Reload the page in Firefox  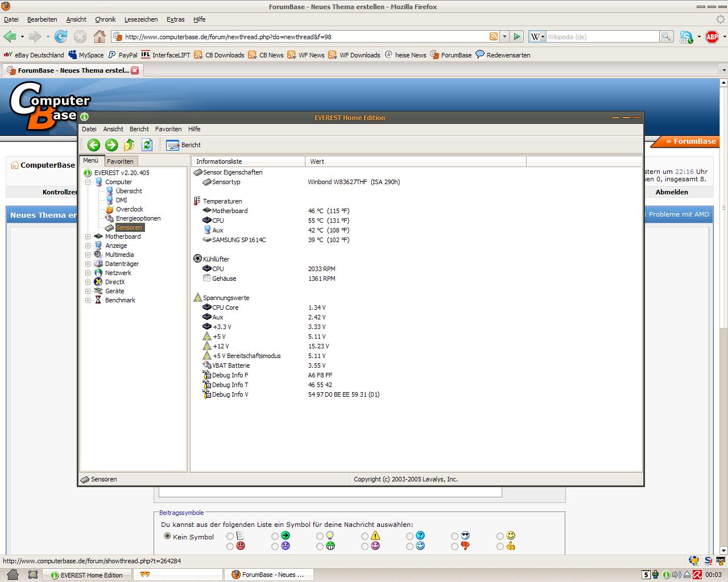[61, 36]
